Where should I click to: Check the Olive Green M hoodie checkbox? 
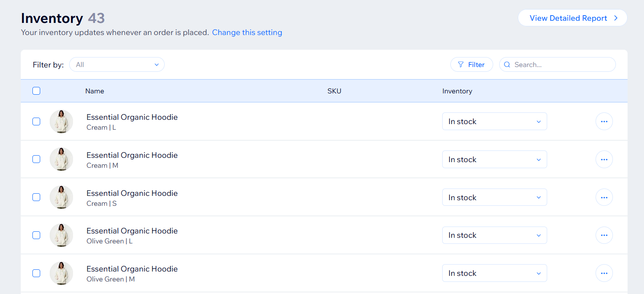pyautogui.click(x=36, y=273)
